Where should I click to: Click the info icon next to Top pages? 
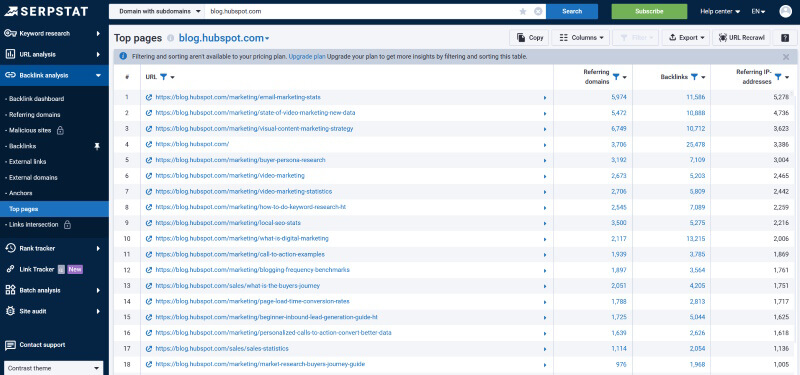click(x=170, y=38)
